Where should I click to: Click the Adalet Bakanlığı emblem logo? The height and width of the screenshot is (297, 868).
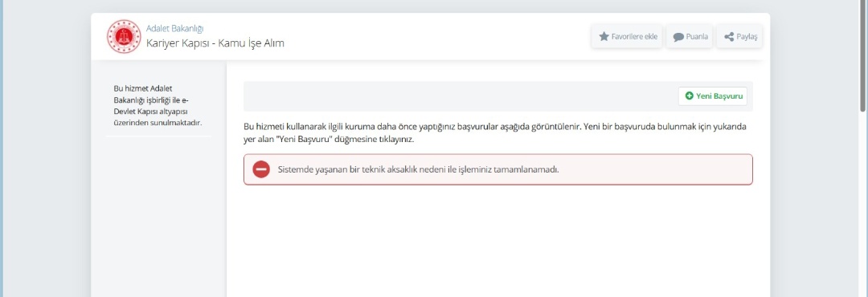tap(124, 36)
